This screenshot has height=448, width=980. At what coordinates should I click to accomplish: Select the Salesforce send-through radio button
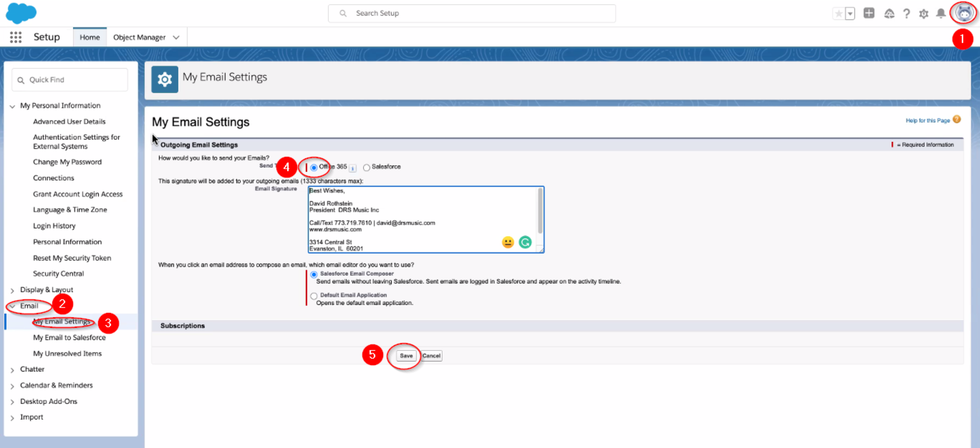tap(367, 167)
